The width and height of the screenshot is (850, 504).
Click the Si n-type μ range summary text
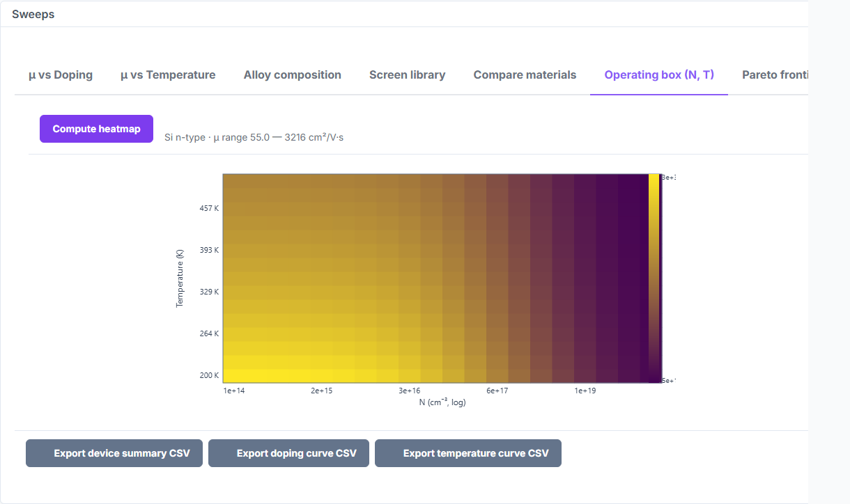pos(254,137)
